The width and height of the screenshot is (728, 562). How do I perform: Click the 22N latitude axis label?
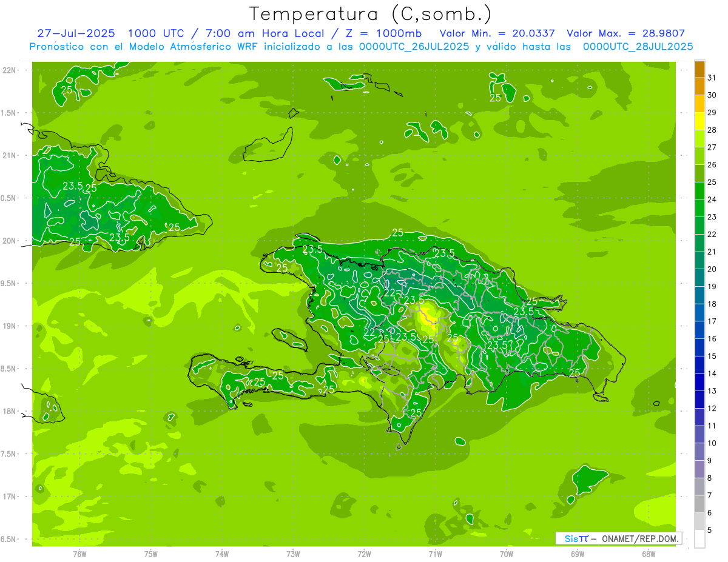[x=9, y=70]
